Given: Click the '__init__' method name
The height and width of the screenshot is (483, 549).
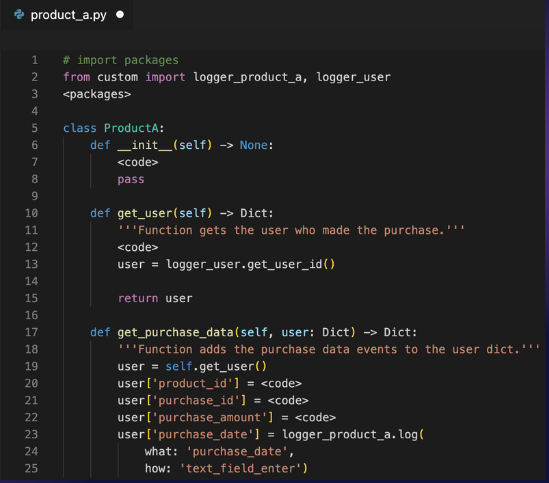Looking at the screenshot, I should pyautogui.click(x=145, y=145).
